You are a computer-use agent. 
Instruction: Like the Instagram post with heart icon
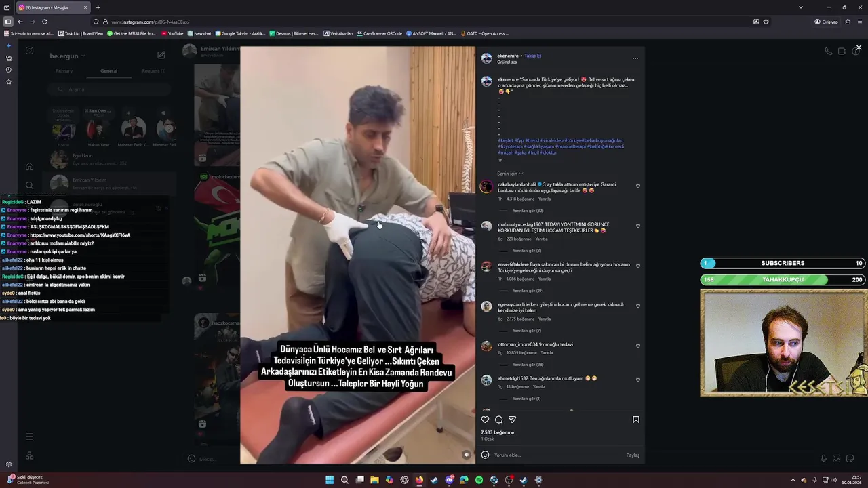point(485,420)
